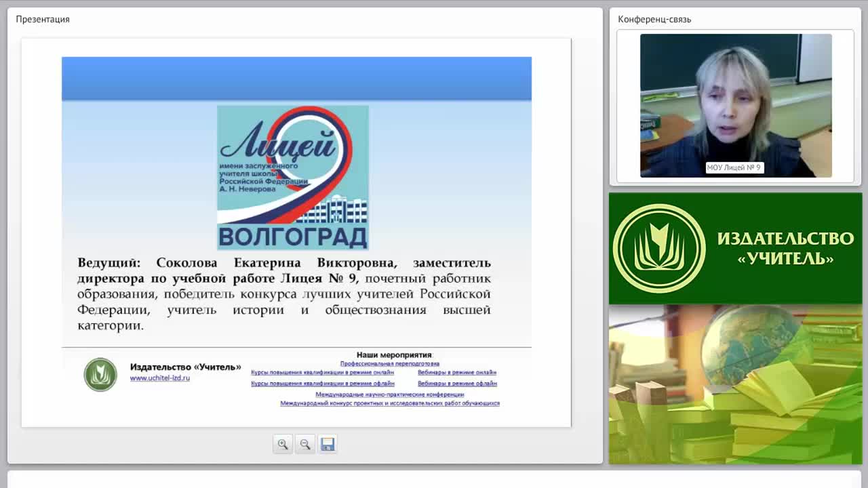The width and height of the screenshot is (868, 488).
Task: Open Международные научно-практические конференции link
Action: tap(390, 394)
